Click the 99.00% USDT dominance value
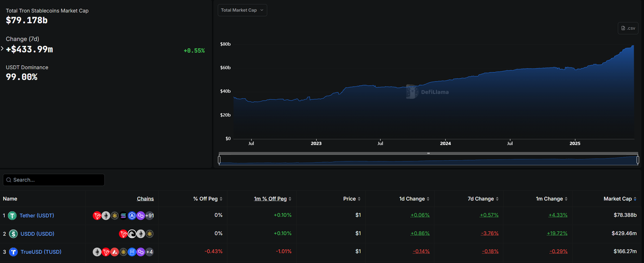Screen dimensions: 644x263 [x=22, y=77]
